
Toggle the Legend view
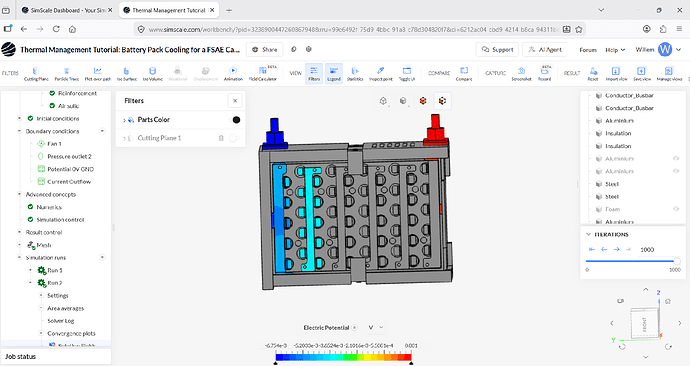pos(334,73)
